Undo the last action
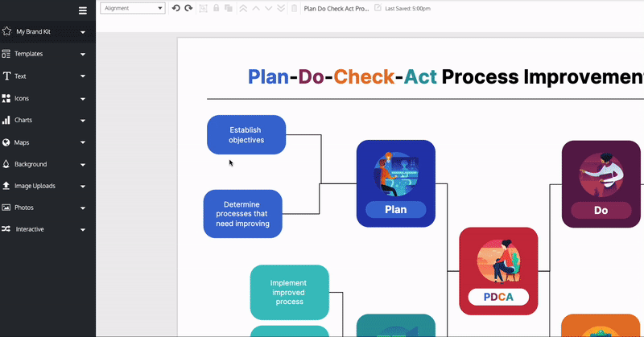 pyautogui.click(x=175, y=8)
